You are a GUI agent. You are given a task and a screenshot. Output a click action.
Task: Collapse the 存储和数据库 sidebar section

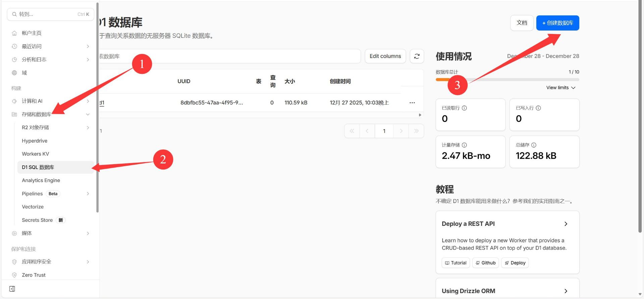click(x=88, y=114)
